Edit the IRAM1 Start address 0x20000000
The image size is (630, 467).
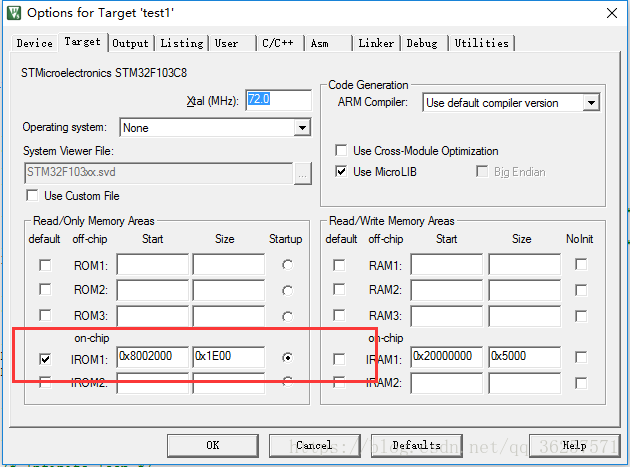pyautogui.click(x=446, y=357)
